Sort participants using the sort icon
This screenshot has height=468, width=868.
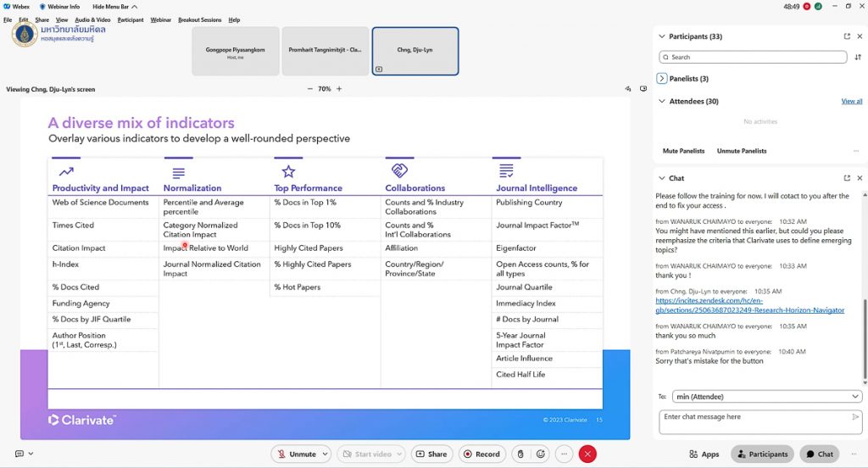click(x=858, y=58)
